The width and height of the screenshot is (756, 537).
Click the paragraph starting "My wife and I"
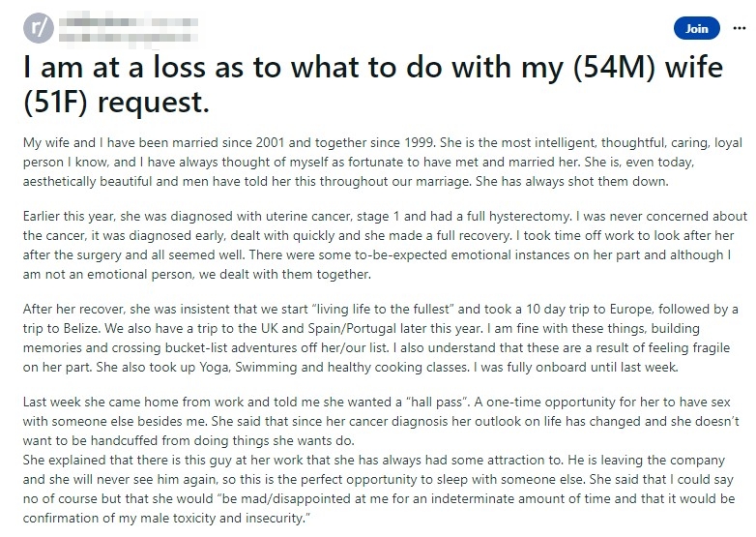pyautogui.click(x=382, y=163)
